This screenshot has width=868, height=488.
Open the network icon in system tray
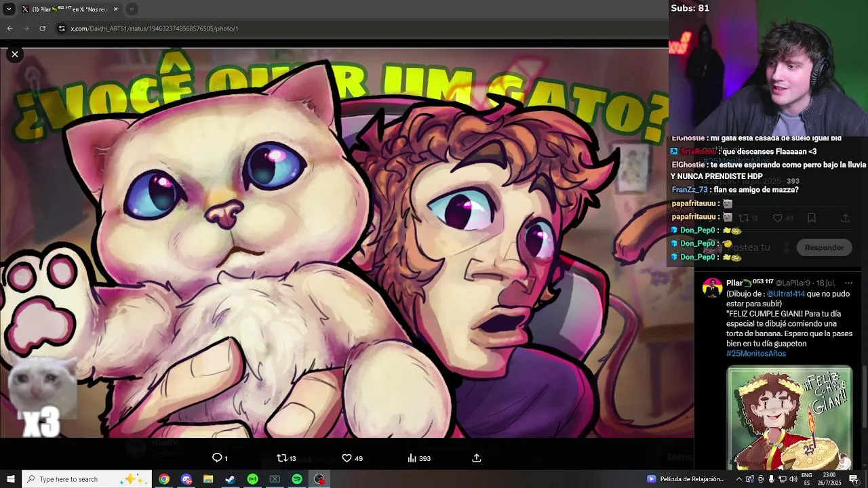coord(783,479)
